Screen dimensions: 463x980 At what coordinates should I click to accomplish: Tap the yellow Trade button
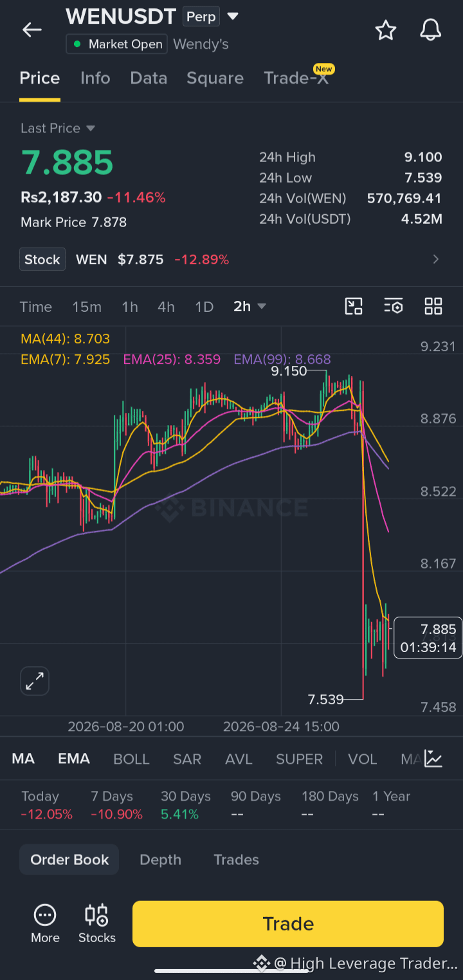click(x=288, y=924)
